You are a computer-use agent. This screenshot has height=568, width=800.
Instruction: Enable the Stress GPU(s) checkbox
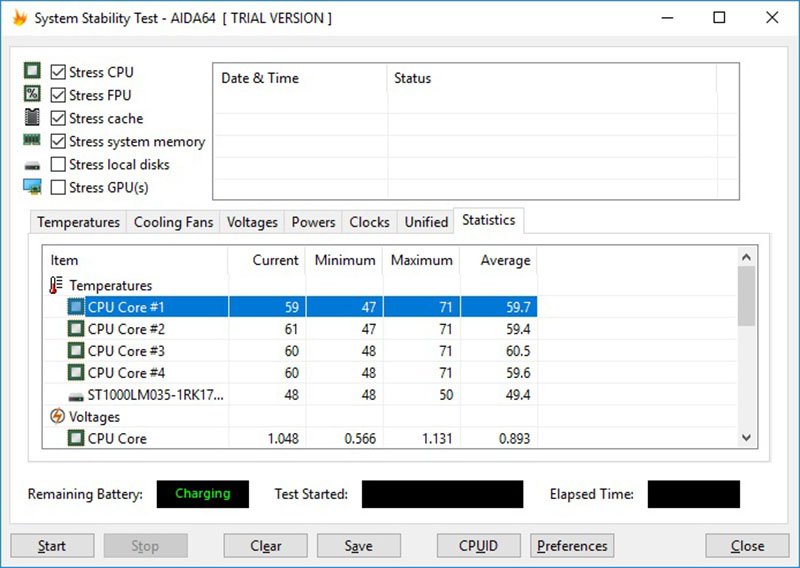click(x=58, y=187)
